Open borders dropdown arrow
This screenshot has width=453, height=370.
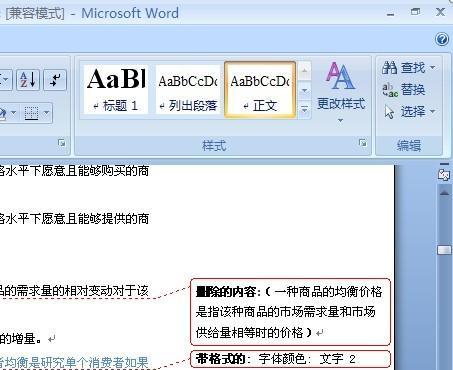[x=46, y=113]
